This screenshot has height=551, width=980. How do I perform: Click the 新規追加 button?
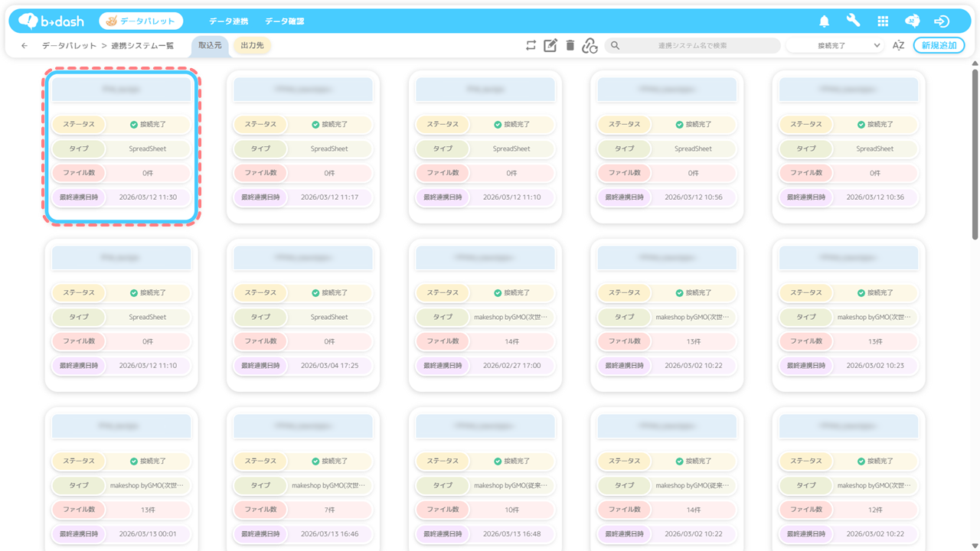point(939,46)
